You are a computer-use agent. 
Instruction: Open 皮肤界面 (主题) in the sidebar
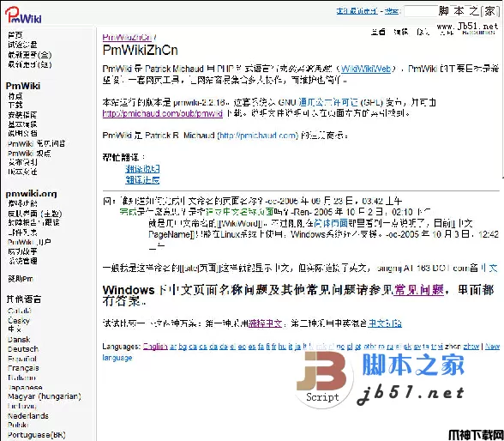(34, 214)
